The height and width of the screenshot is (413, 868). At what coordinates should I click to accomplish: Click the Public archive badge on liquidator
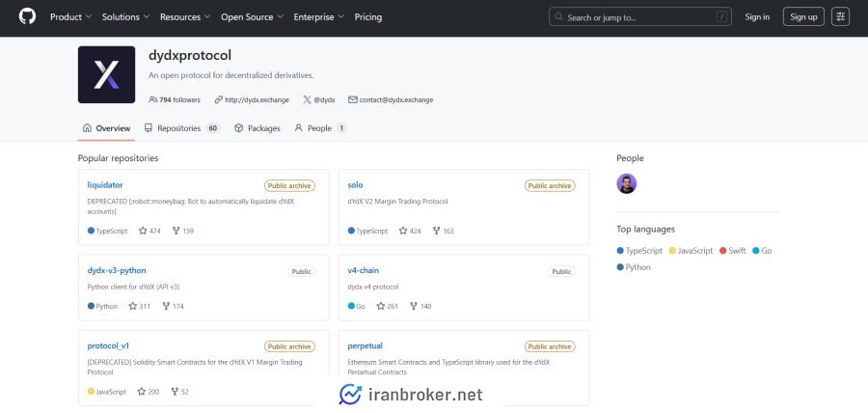click(289, 186)
